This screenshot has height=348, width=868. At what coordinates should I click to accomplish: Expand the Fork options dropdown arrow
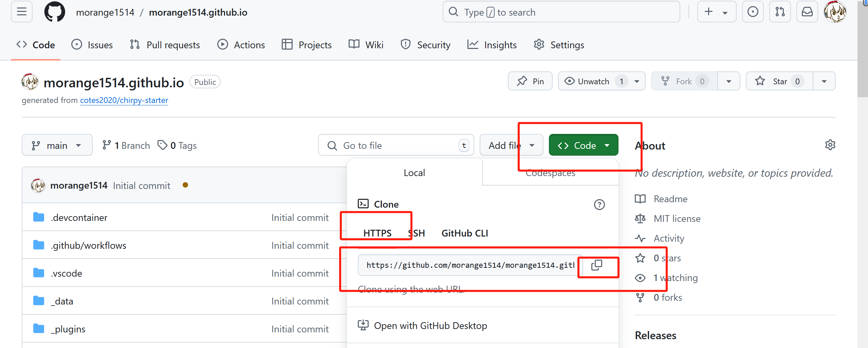[728, 81]
